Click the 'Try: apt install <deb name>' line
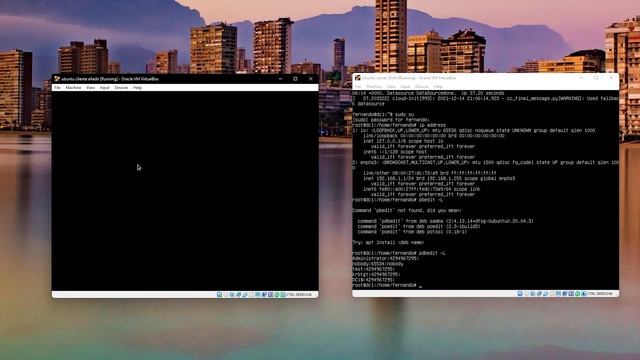Viewport: 640px width, 360px height. (388, 242)
